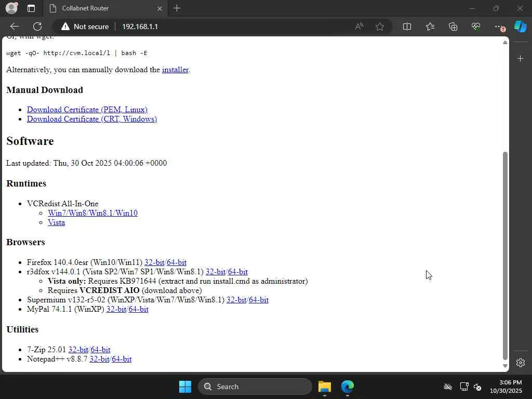Download Firefox 140.4.0esr 64-bit
The height and width of the screenshot is (399, 532).
[177, 262]
